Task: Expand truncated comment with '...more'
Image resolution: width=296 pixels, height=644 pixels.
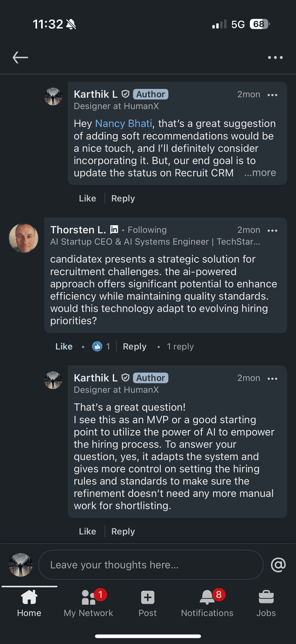Action: click(260, 173)
